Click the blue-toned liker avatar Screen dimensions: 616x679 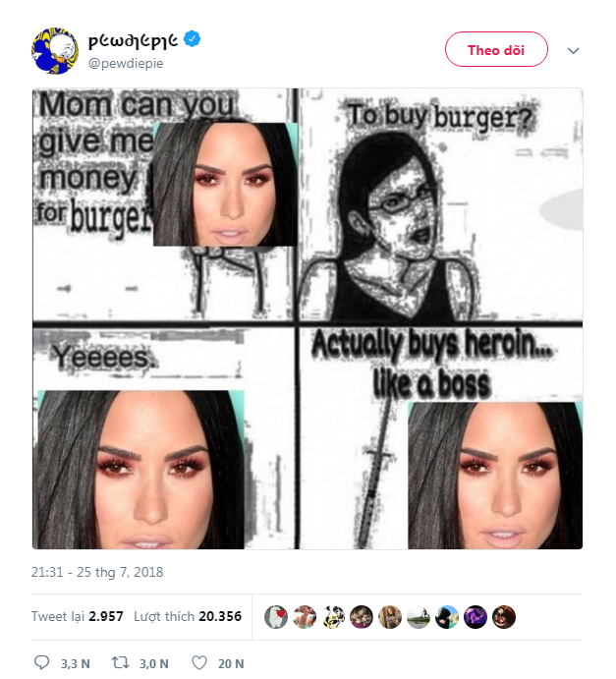click(447, 617)
